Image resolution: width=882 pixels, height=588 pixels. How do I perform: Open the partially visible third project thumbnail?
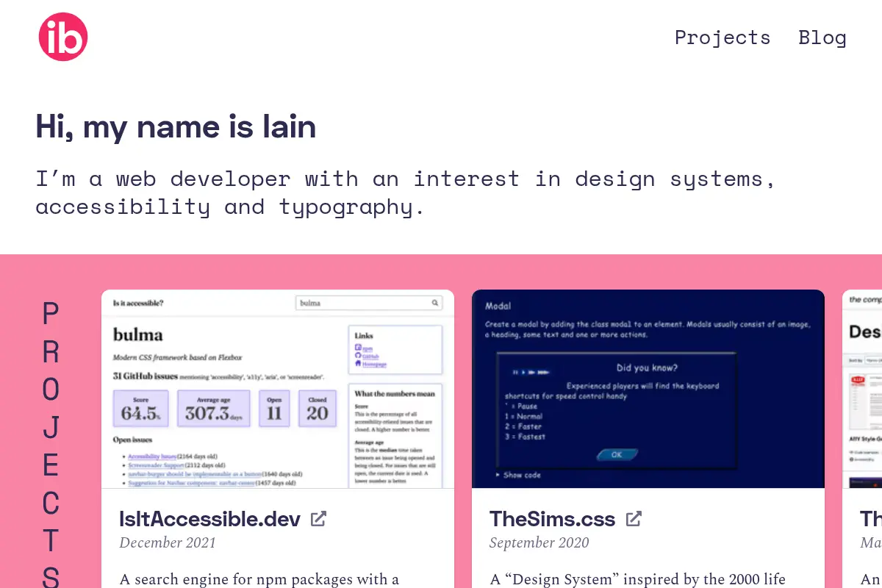[862, 389]
